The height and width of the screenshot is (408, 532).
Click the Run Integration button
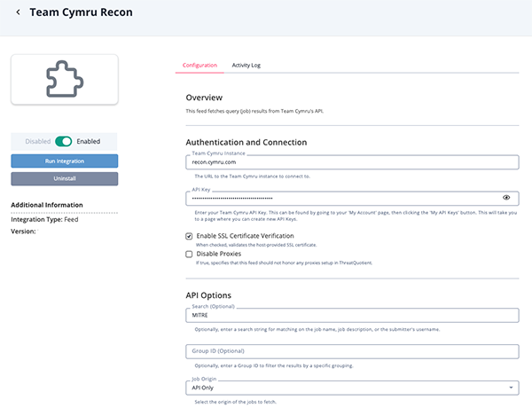coord(65,161)
